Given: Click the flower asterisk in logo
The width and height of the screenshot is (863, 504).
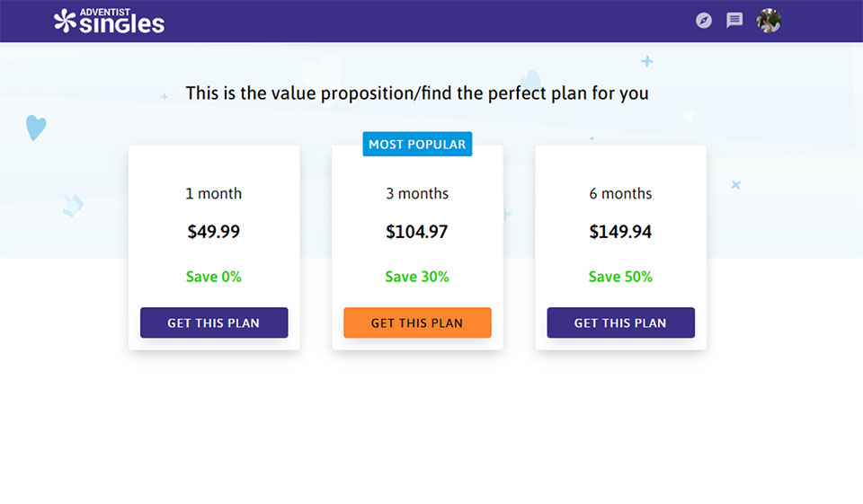Looking at the screenshot, I should 65,21.
